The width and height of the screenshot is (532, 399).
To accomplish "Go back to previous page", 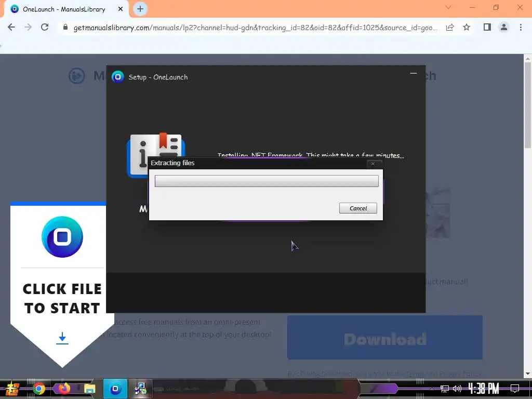I will click(11, 27).
